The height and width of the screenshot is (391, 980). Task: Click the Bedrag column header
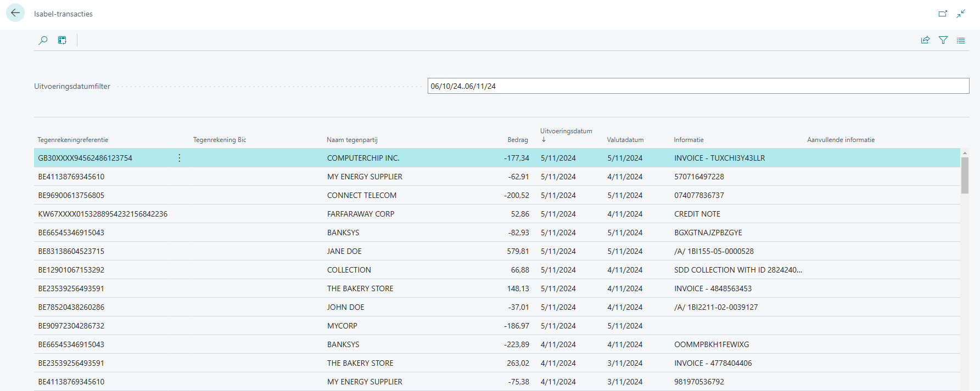tap(517, 140)
